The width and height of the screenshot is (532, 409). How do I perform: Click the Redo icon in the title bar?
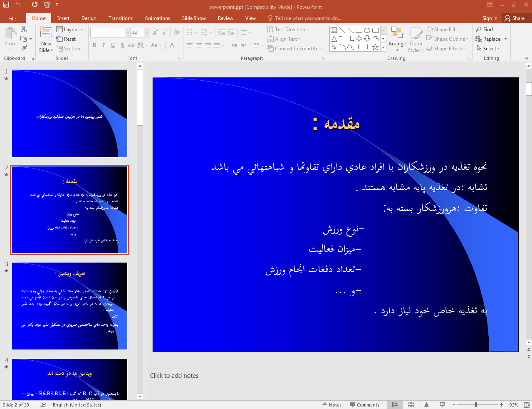tap(35, 5)
